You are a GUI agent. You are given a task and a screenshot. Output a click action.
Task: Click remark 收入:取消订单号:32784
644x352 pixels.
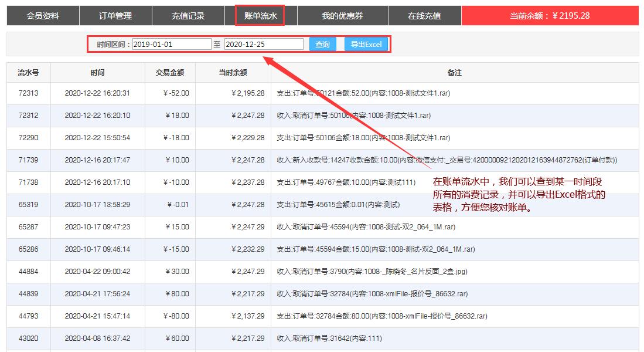[372, 293]
